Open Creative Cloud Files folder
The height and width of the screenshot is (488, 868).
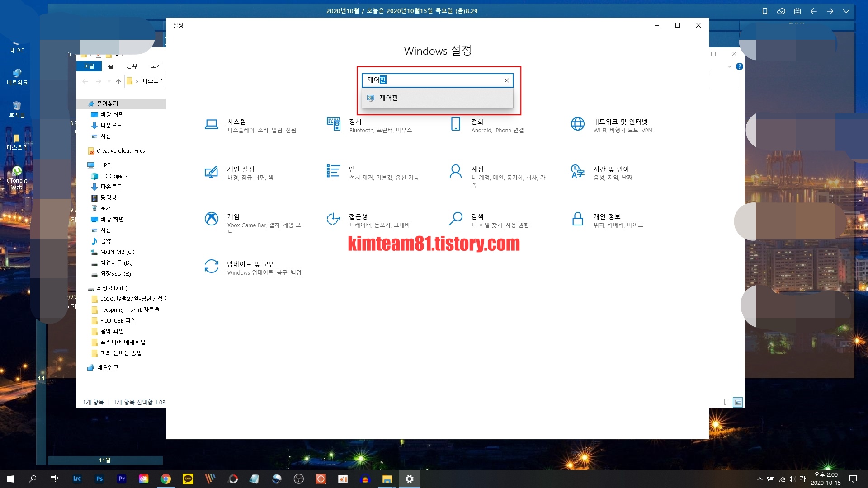(120, 151)
